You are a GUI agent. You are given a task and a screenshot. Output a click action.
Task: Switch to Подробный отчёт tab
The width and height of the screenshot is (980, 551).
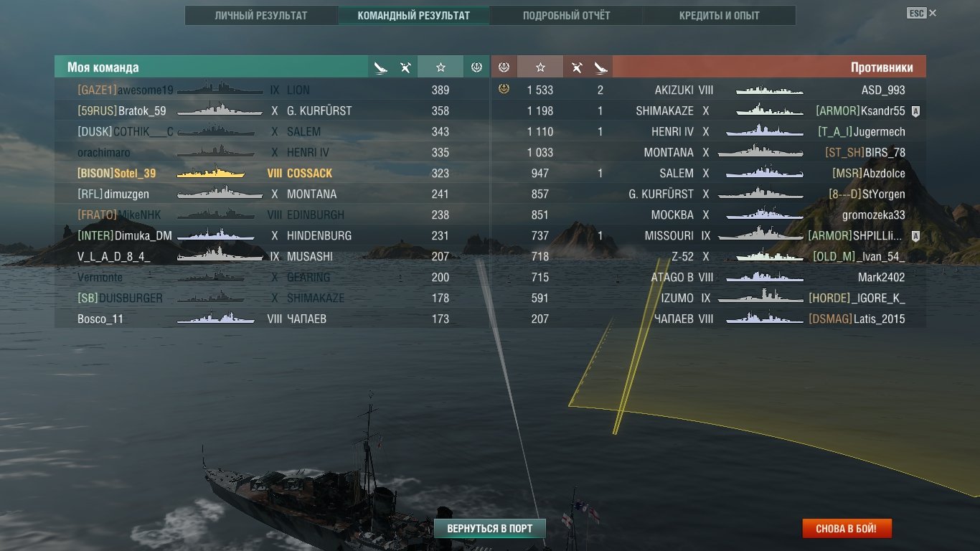567,15
